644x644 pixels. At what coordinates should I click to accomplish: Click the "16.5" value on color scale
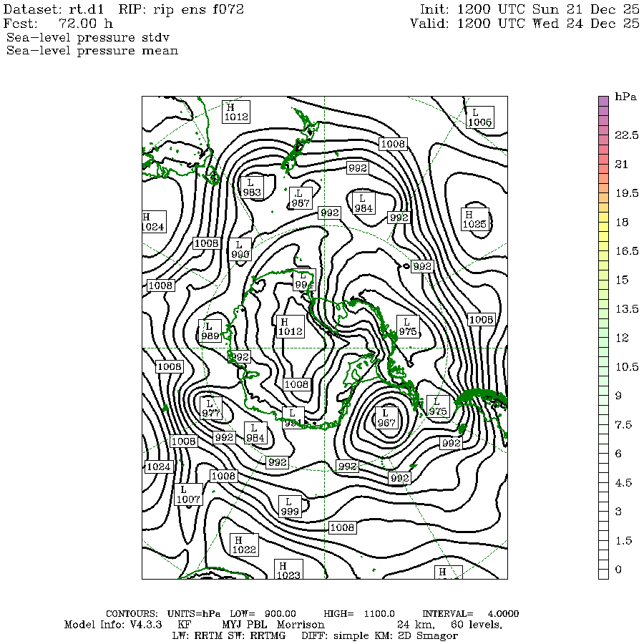[x=627, y=251]
